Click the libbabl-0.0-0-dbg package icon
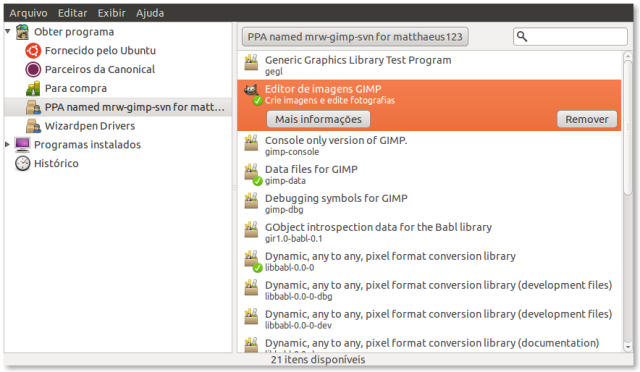640x372 pixels. point(251,287)
